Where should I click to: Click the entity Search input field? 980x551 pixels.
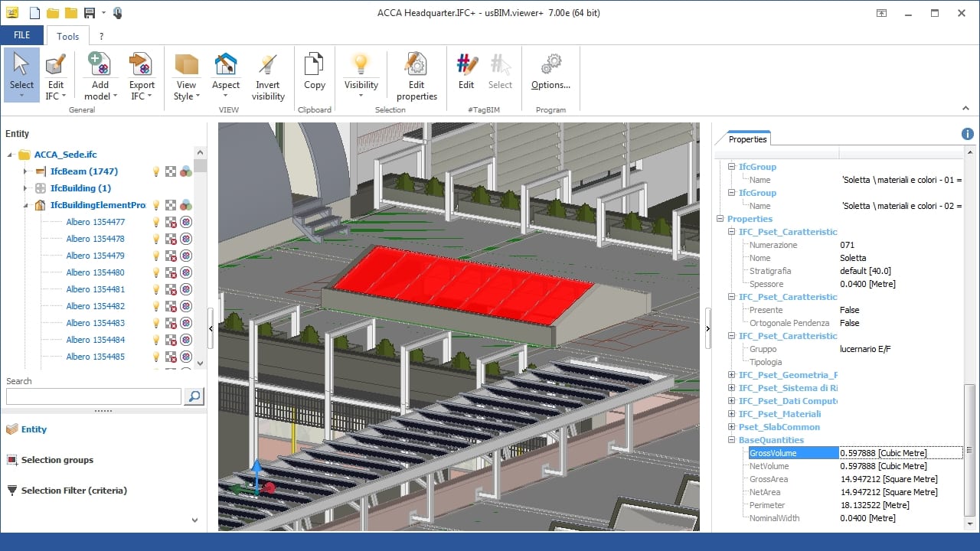pyautogui.click(x=93, y=396)
